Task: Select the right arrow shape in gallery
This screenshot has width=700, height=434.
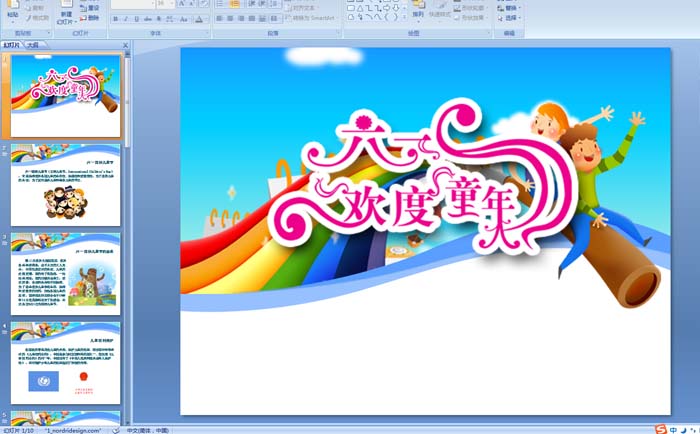Action: pos(386,8)
